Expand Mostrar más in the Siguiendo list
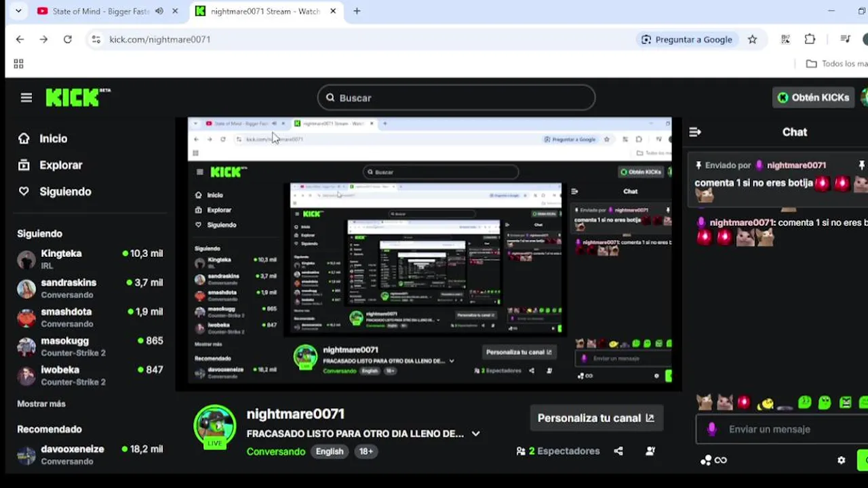The width and height of the screenshot is (868, 488). point(41,404)
